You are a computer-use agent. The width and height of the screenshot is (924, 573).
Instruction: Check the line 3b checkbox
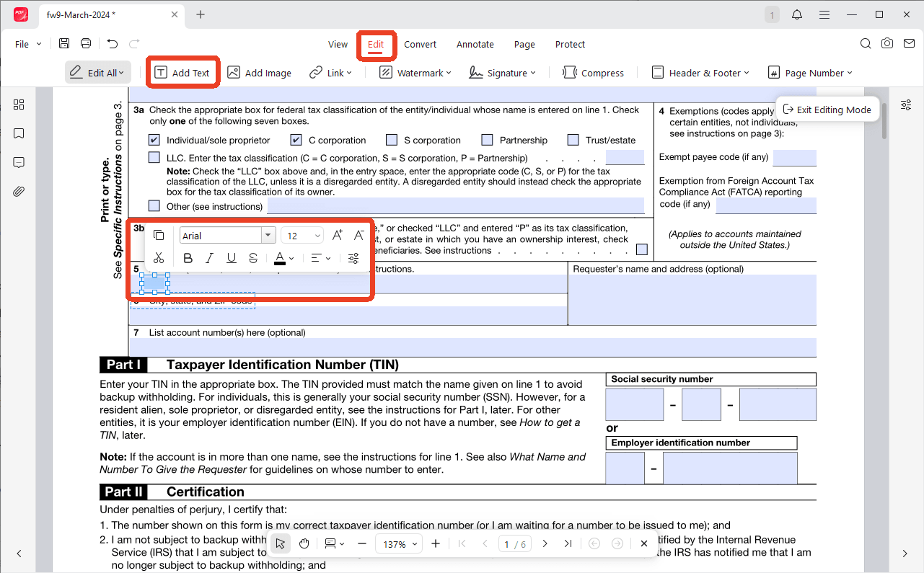click(x=642, y=250)
